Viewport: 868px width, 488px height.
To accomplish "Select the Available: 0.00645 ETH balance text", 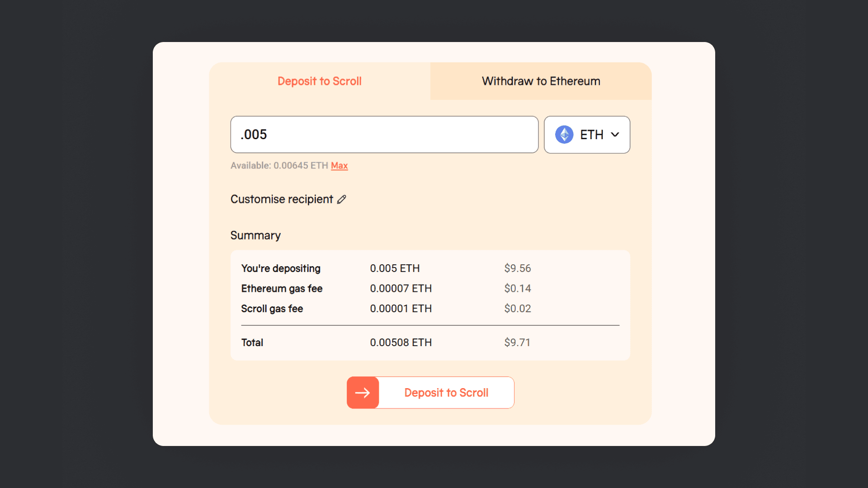I will click(x=279, y=165).
